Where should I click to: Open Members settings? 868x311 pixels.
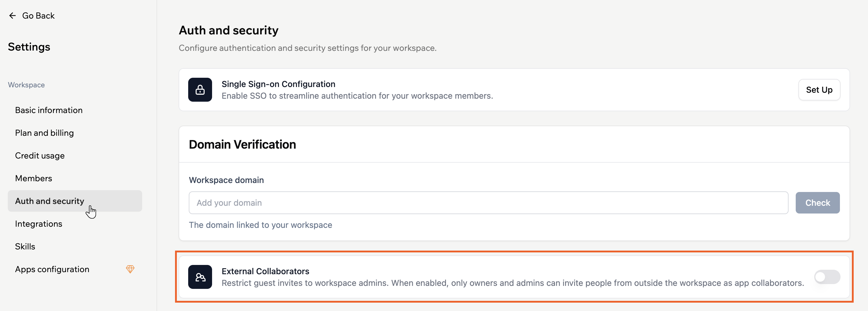tap(75, 178)
